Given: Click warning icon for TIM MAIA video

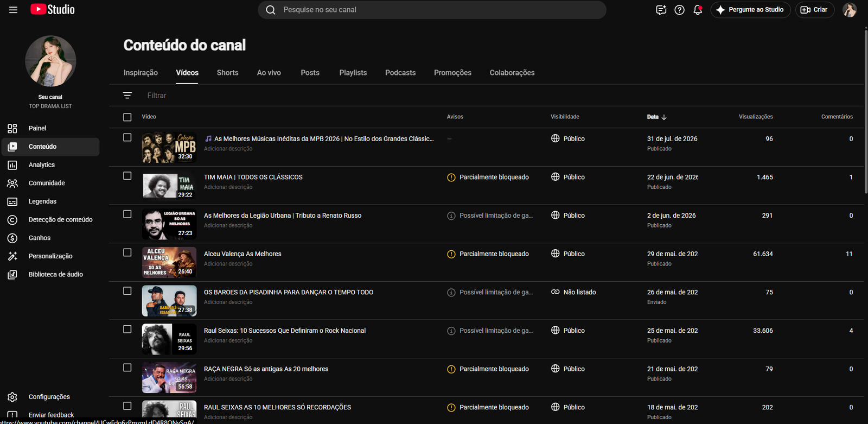Looking at the screenshot, I should coord(451,178).
